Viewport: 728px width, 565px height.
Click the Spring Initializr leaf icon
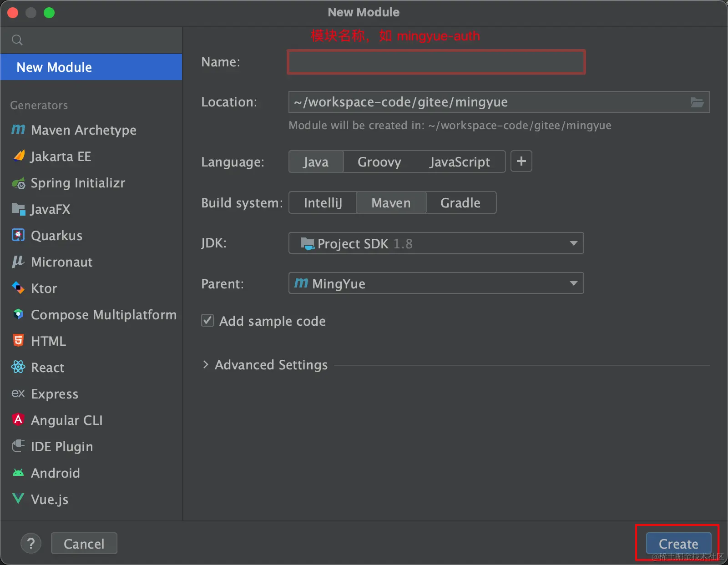18,183
